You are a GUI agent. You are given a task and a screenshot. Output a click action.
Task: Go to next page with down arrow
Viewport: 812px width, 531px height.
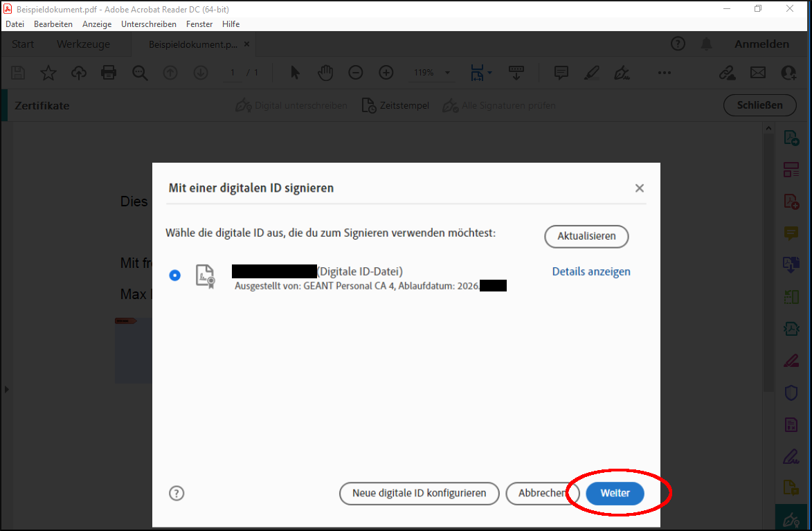point(201,73)
